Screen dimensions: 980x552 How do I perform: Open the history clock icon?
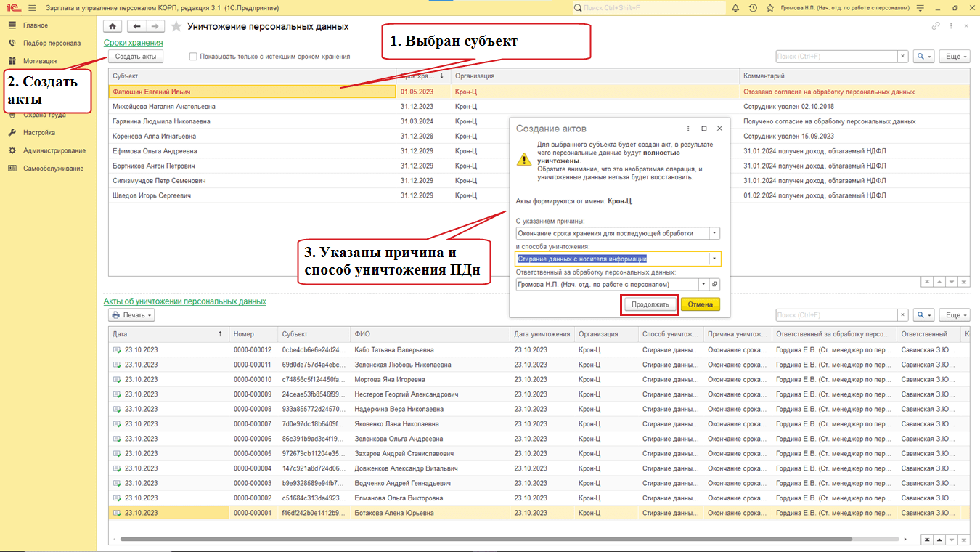tap(753, 8)
